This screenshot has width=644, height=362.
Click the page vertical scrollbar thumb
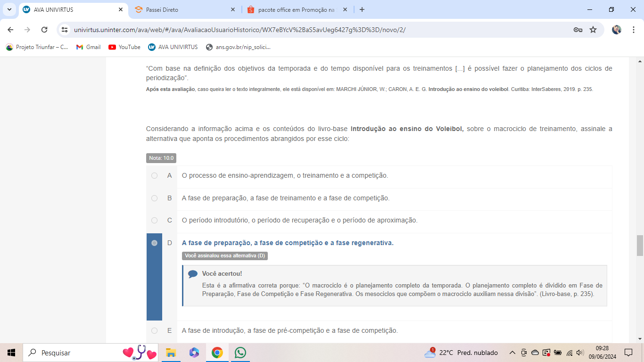[640, 245]
